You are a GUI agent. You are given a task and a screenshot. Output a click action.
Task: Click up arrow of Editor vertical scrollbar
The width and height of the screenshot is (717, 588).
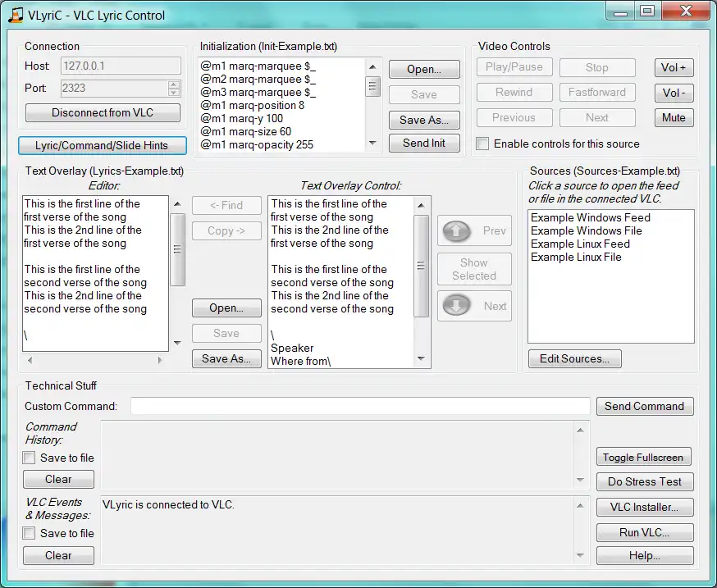[x=178, y=204]
